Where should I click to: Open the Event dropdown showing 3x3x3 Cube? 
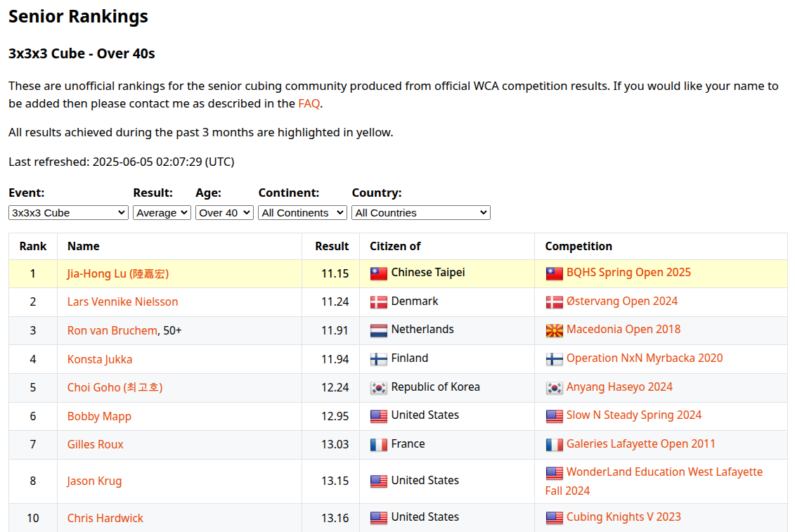coord(67,212)
